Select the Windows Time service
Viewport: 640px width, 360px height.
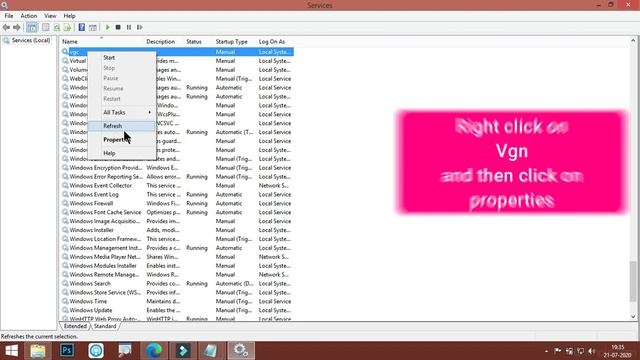pos(177,302)
